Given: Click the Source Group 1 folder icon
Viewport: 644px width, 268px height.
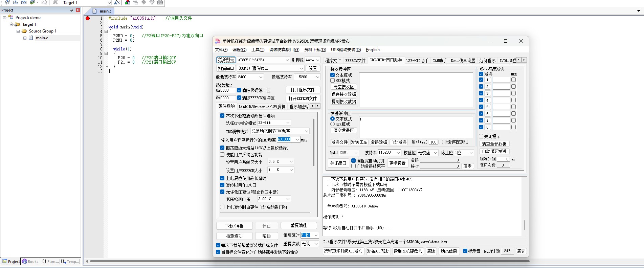Looking at the screenshot, I should pos(24,31).
